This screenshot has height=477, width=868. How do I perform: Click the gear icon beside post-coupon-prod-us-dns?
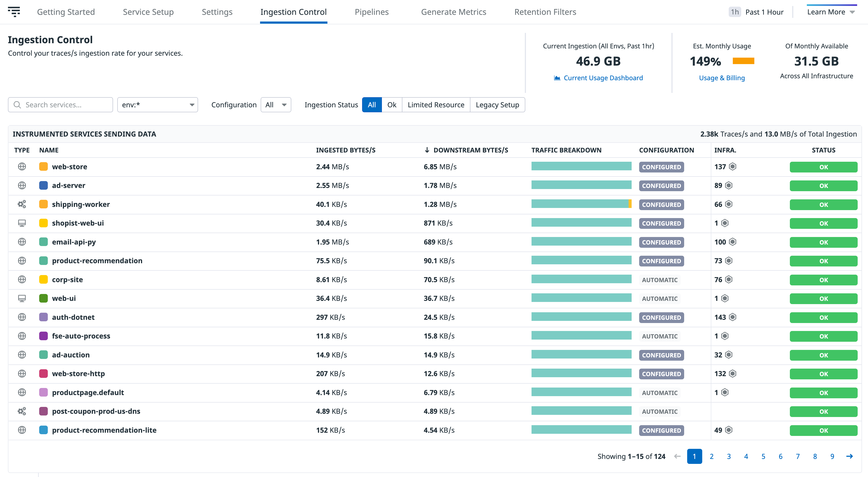pyautogui.click(x=22, y=411)
